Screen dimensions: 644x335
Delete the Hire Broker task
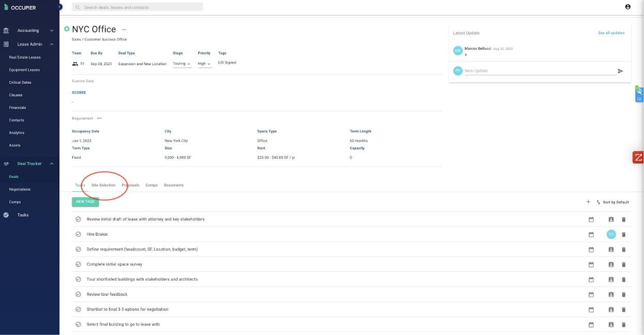coord(623,234)
